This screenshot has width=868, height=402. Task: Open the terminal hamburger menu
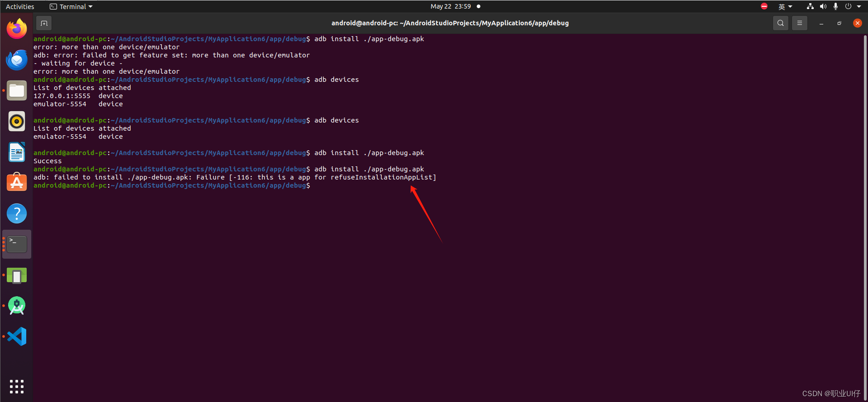pos(799,23)
